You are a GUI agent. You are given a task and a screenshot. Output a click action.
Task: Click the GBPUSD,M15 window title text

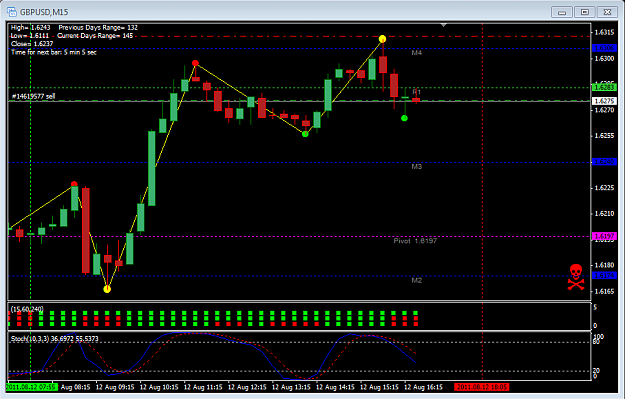44,12
